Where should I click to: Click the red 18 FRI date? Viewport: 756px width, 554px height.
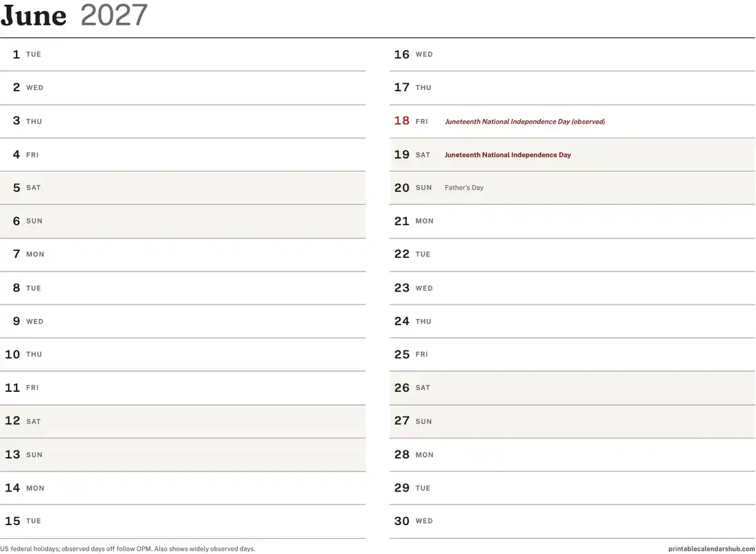click(x=411, y=121)
